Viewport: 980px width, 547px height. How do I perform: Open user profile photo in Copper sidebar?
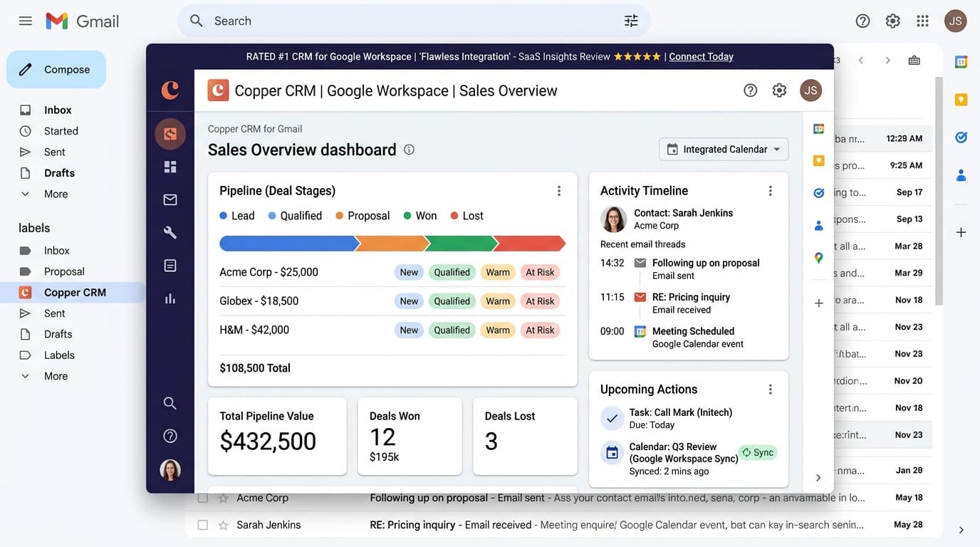pyautogui.click(x=170, y=469)
